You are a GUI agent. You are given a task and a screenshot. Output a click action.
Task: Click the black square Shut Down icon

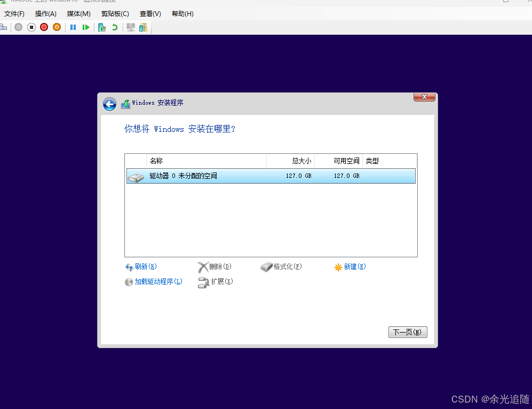tap(31, 27)
